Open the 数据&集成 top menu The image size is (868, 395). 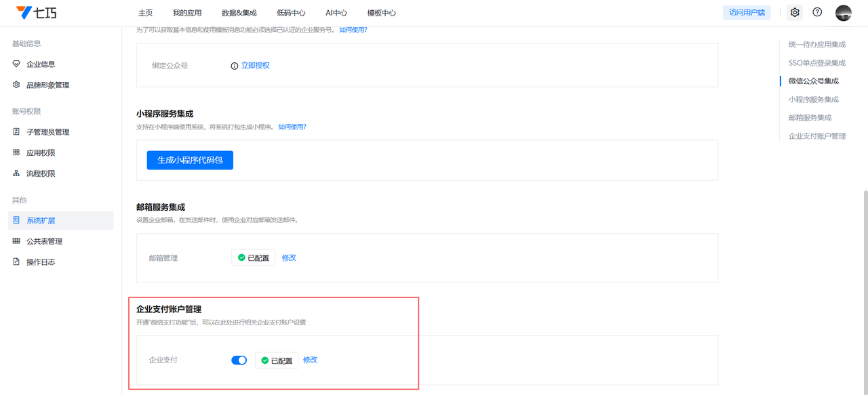coord(239,13)
